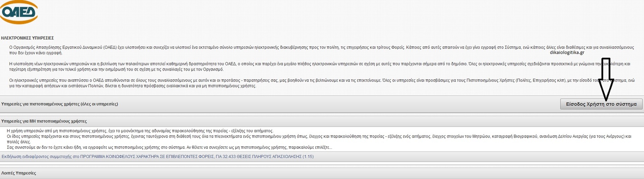Click paragraph starting 'Η υλοποίηση νέων ηλεκτρονικών υπηρεσιών'

tap(201, 64)
